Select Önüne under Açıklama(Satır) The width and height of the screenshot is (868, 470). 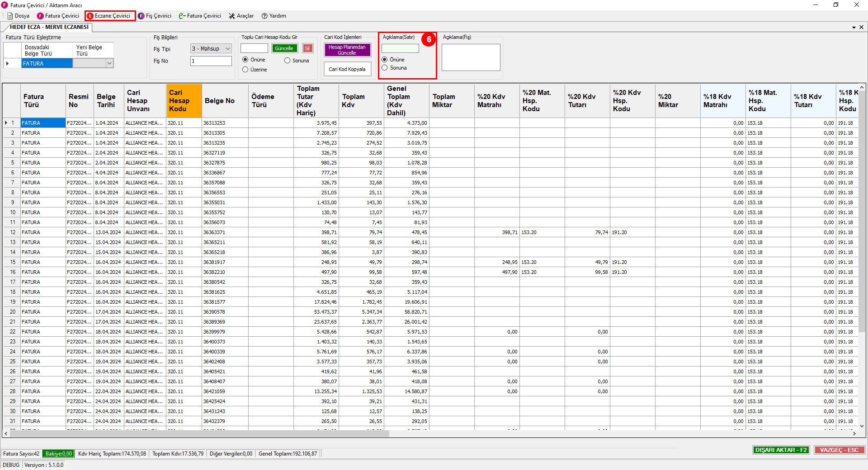(x=393, y=60)
